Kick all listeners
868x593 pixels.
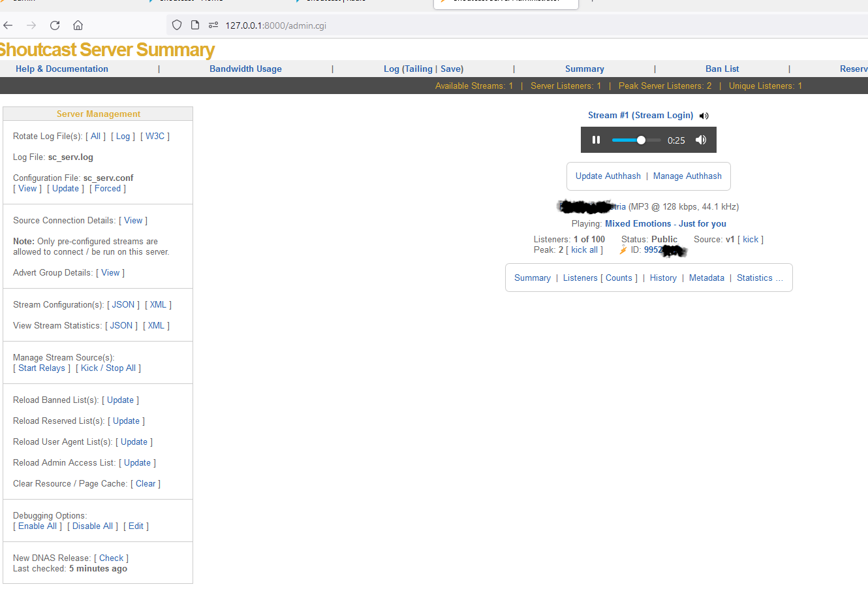584,249
